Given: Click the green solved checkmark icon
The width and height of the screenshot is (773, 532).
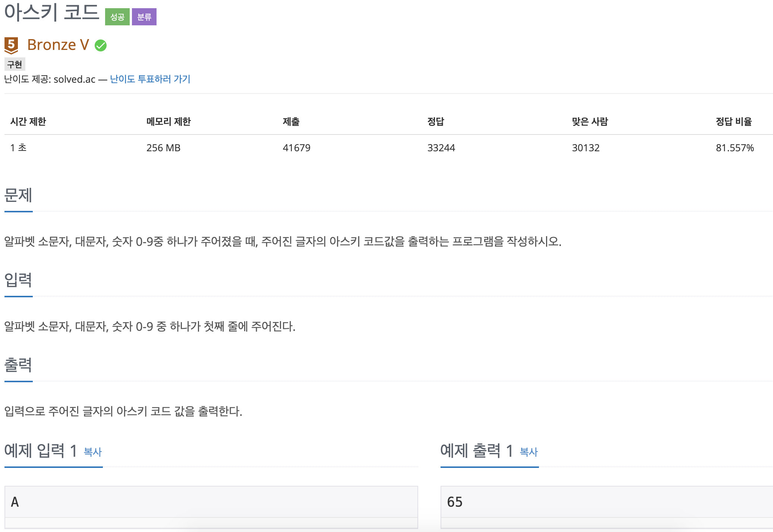Looking at the screenshot, I should point(101,45).
